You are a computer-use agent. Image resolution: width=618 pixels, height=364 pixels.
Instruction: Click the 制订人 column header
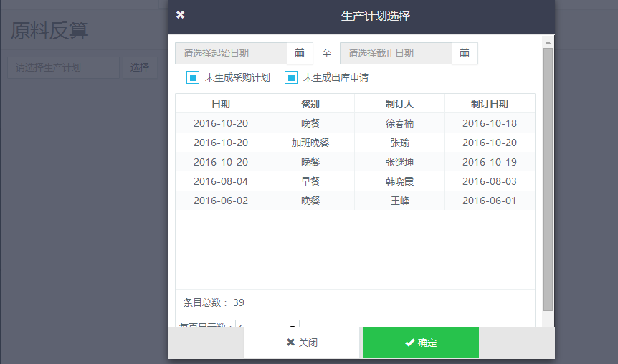[x=399, y=104]
